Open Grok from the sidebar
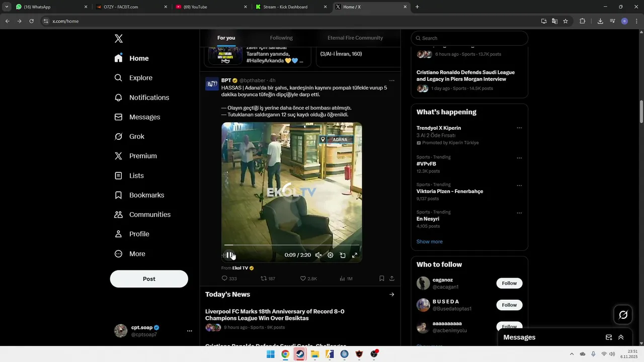 (129, 137)
